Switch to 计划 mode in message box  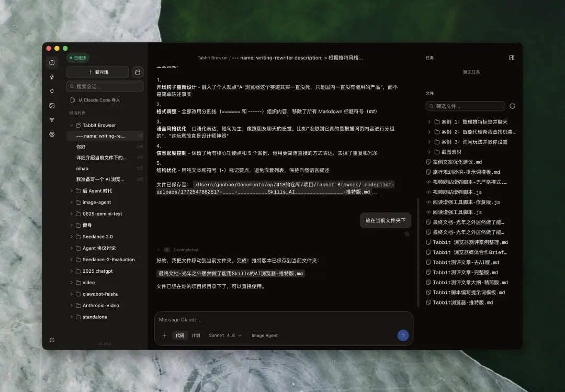tap(196, 335)
